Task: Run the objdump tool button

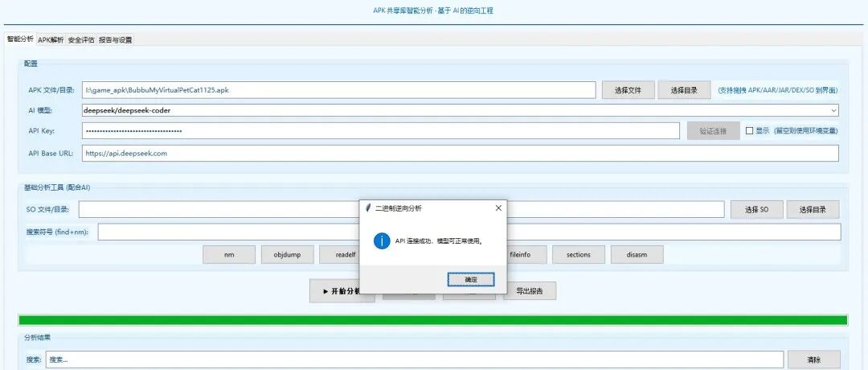Action: click(287, 255)
